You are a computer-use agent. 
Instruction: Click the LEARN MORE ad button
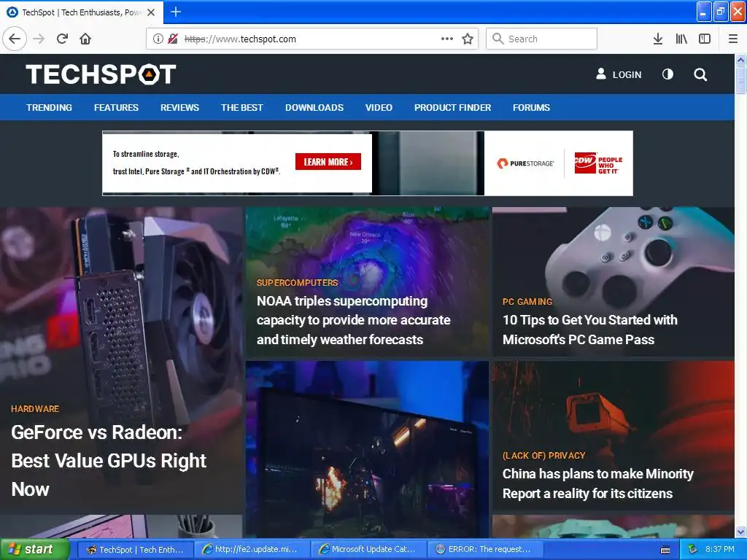[328, 162]
